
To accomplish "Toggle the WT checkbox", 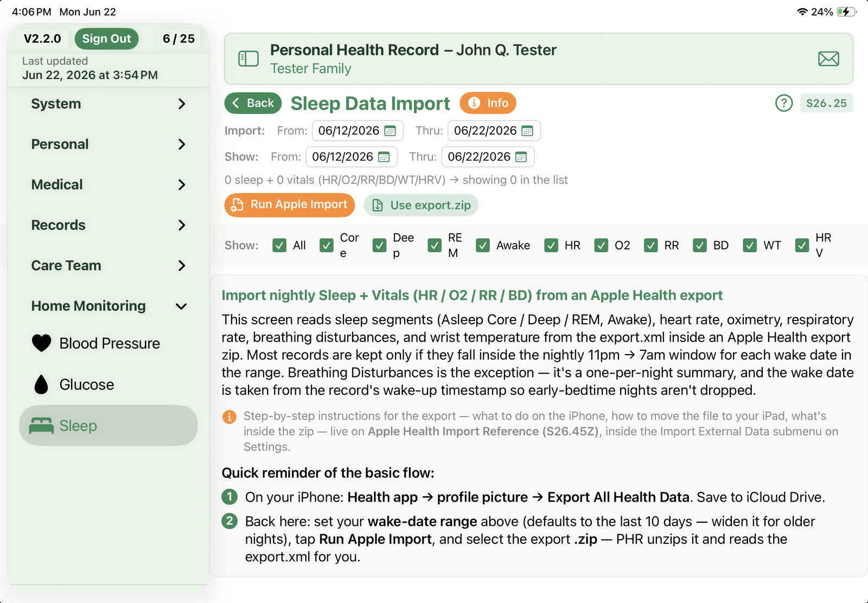I will (750, 245).
